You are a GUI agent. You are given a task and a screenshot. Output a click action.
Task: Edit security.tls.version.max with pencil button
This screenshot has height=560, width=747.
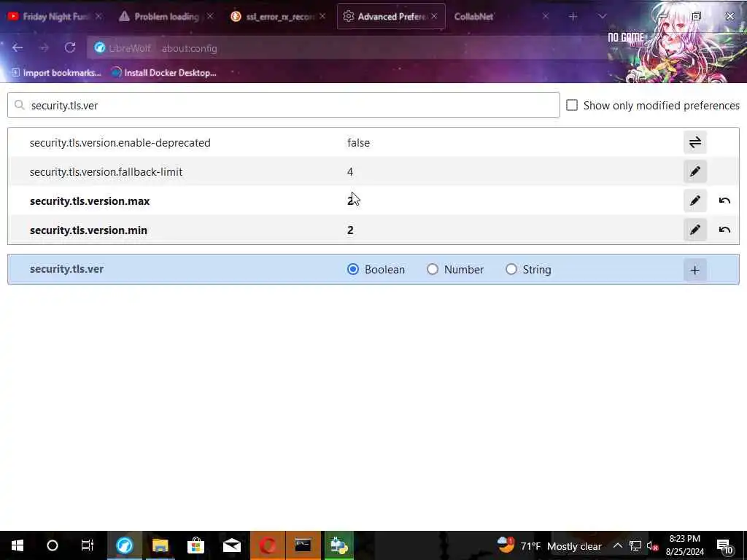click(x=694, y=201)
